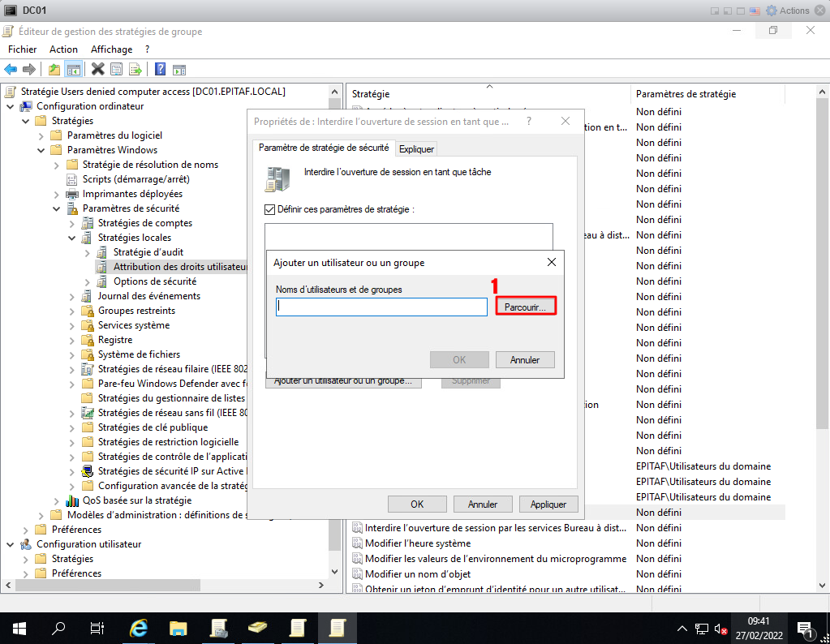Click the Parcourir... button
This screenshot has width=830, height=644.
pos(525,307)
